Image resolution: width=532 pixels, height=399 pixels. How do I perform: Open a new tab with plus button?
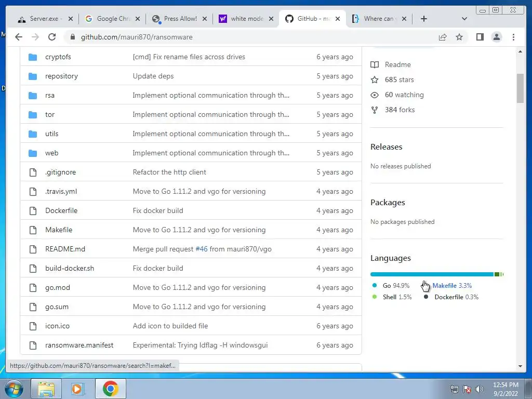coord(424,19)
